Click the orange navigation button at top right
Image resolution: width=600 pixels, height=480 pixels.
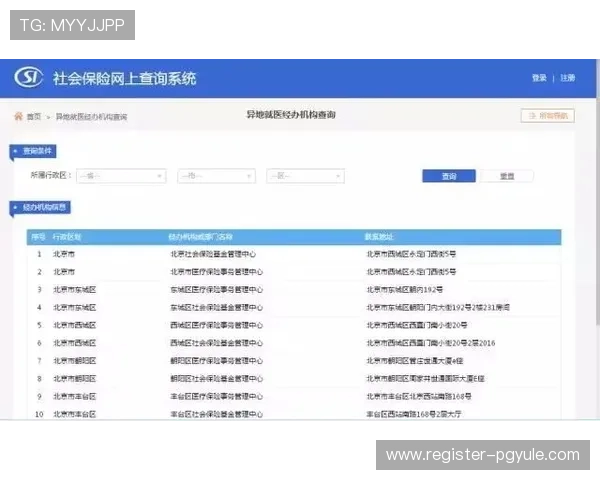coord(548,116)
